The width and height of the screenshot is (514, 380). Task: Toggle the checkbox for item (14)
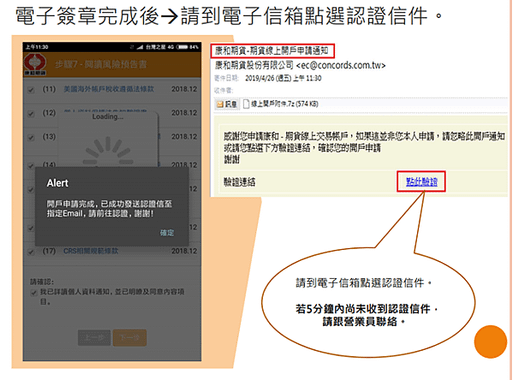(x=31, y=165)
